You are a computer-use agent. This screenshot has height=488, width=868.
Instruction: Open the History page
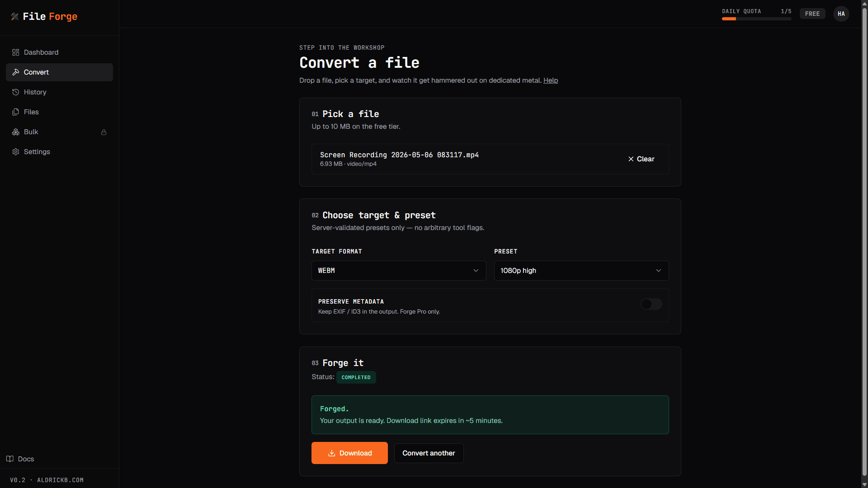[59, 92]
